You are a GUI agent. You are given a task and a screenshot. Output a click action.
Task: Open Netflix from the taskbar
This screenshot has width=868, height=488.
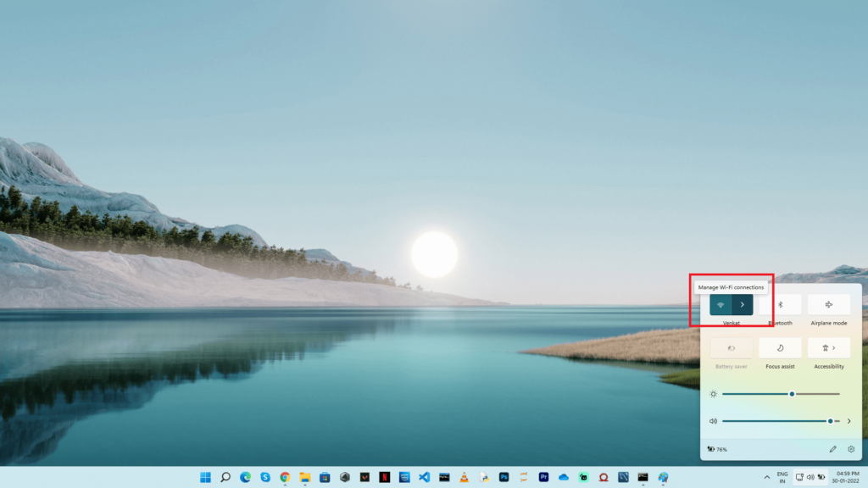(x=384, y=477)
